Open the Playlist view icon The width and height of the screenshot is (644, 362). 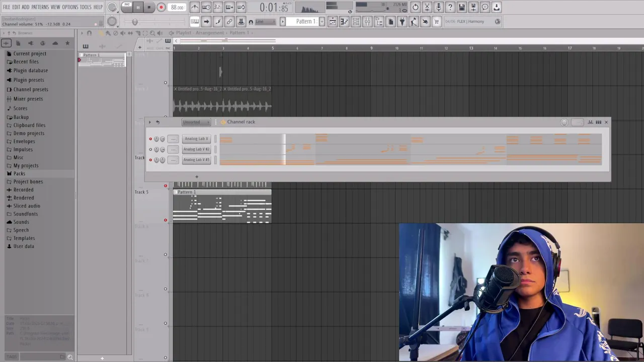333,22
